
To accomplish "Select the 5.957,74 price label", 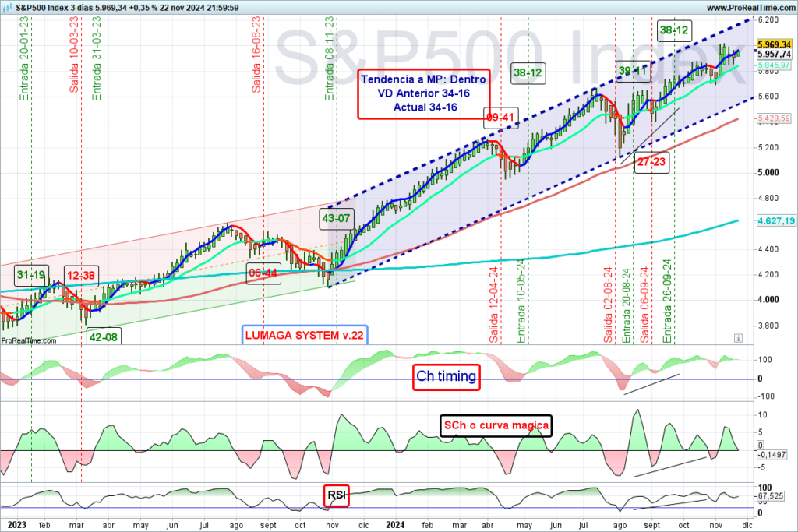I will 774,54.
